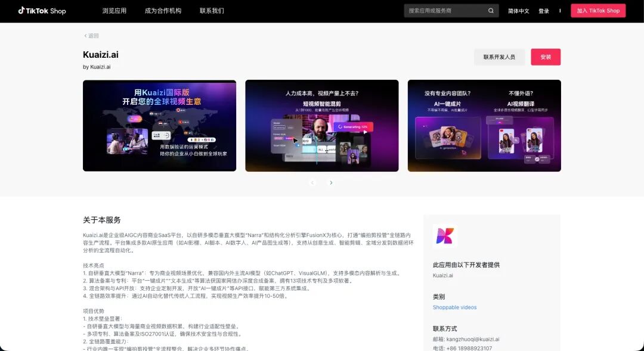Click the 混合架构与API开放 line
644x351 pixels.
point(197,288)
